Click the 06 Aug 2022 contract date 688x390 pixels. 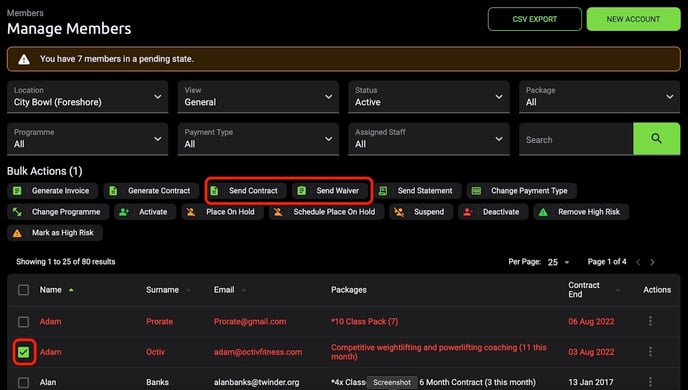(591, 322)
